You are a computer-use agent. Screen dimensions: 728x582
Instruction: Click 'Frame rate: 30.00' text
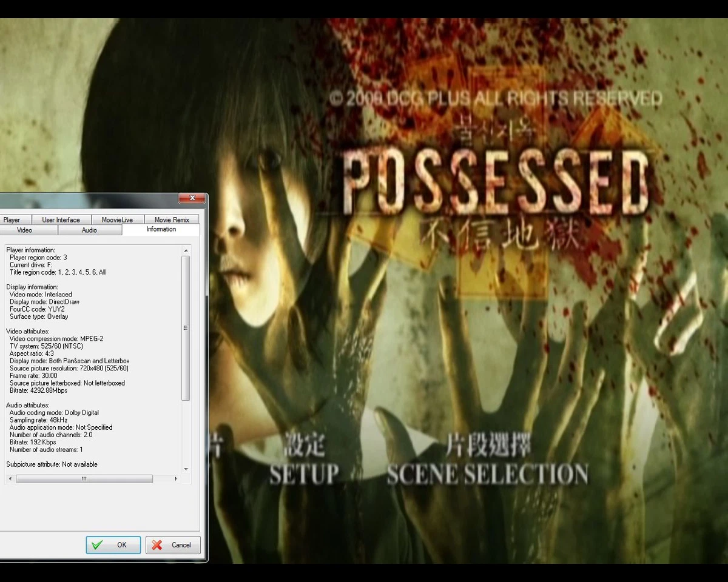coord(33,376)
